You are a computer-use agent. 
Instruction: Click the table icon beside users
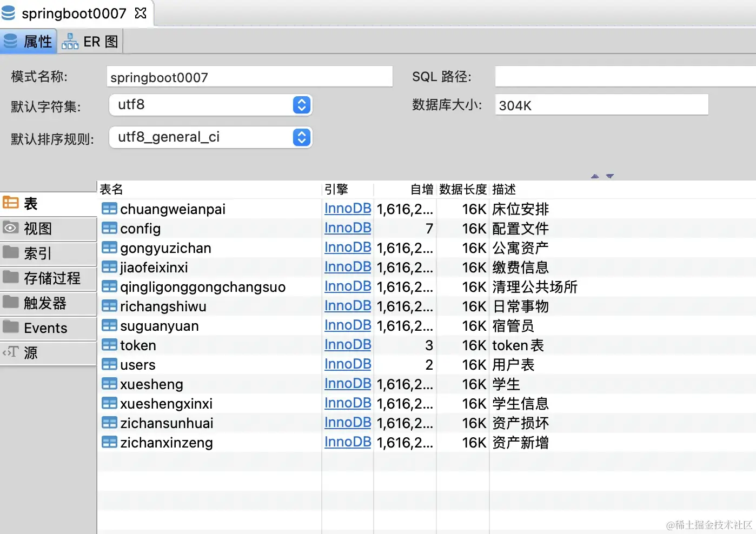pos(109,364)
